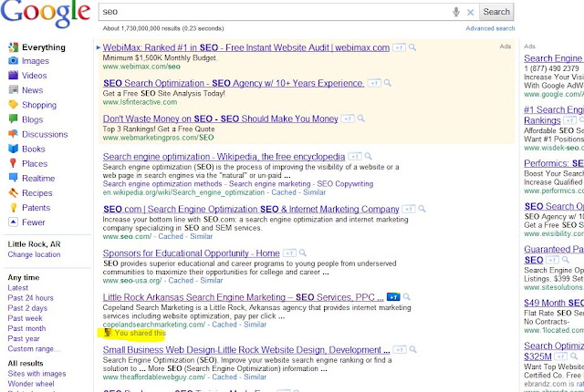Open SEO Search Optimization agency ad

[234, 83]
